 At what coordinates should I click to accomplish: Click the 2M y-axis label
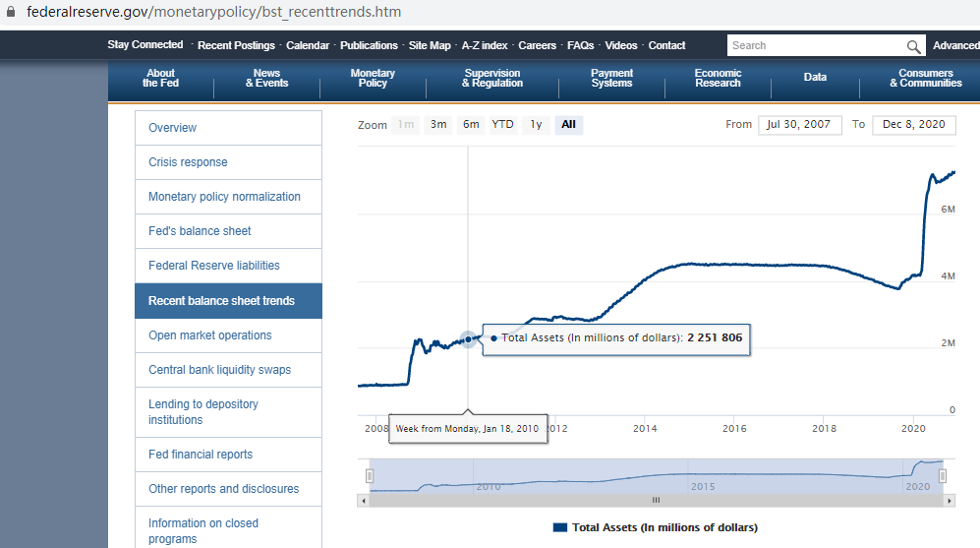949,342
